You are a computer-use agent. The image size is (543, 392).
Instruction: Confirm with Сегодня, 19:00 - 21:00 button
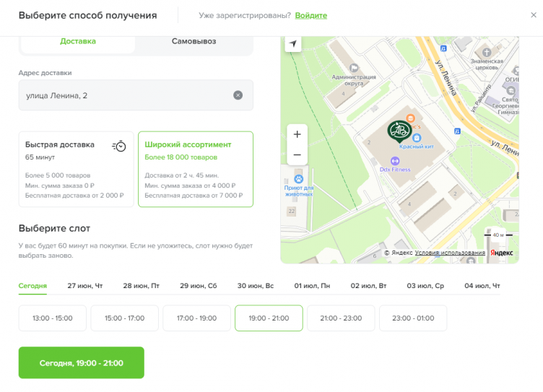pos(81,362)
